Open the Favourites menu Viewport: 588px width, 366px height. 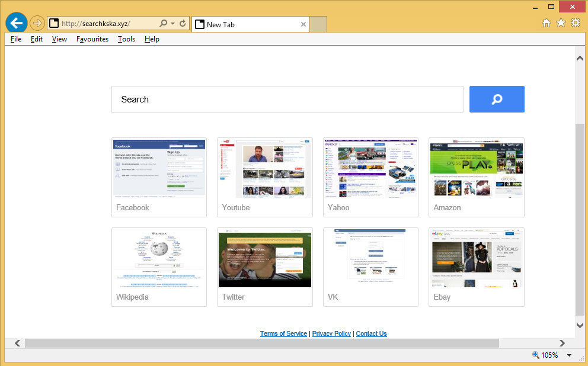click(x=92, y=39)
